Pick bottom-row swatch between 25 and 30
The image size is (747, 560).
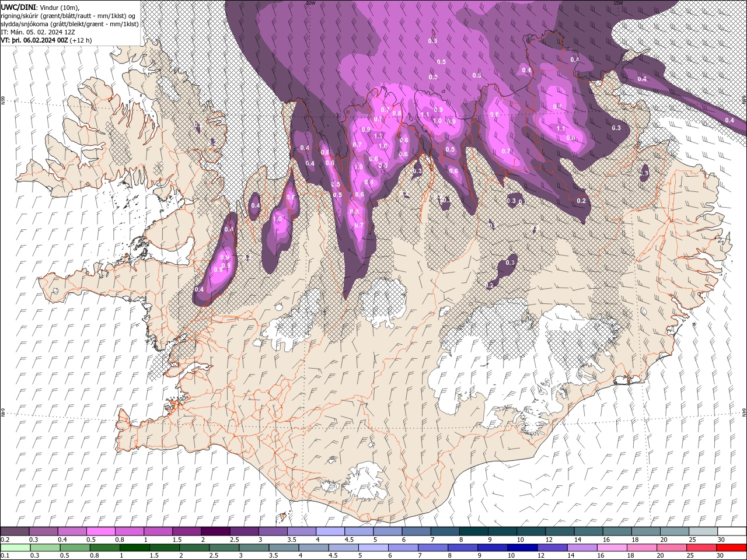pyautogui.click(x=701, y=548)
